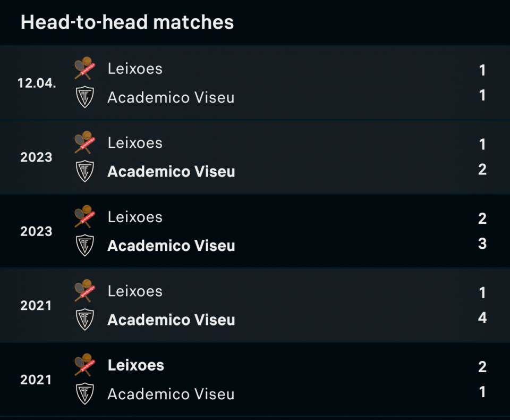Click the Leixoes crest in the 2-3 match
510x420 pixels.
[x=84, y=216]
